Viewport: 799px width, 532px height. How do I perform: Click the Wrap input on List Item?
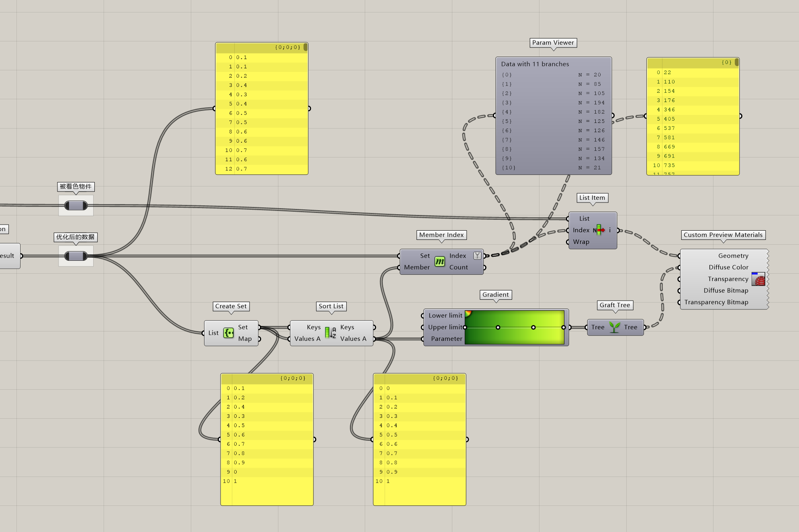point(581,242)
